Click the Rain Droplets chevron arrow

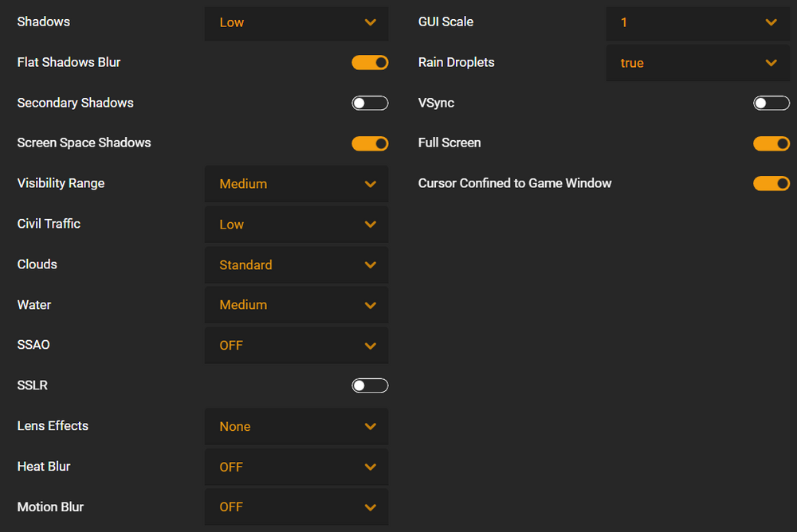771,63
